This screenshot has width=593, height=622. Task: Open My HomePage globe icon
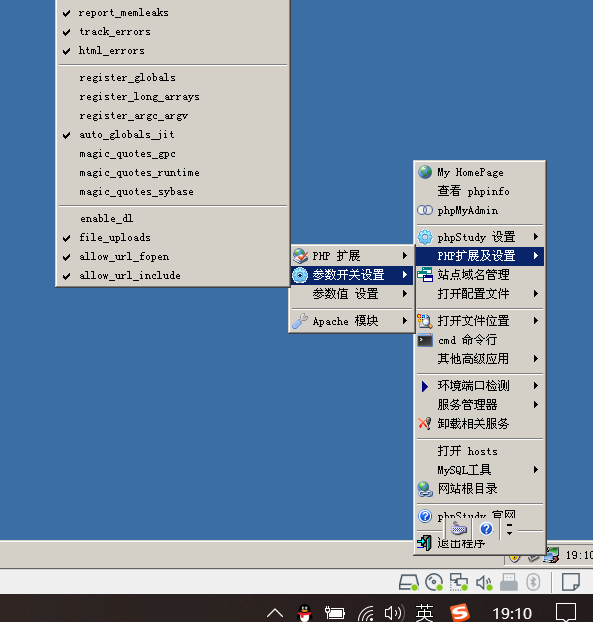coord(425,172)
